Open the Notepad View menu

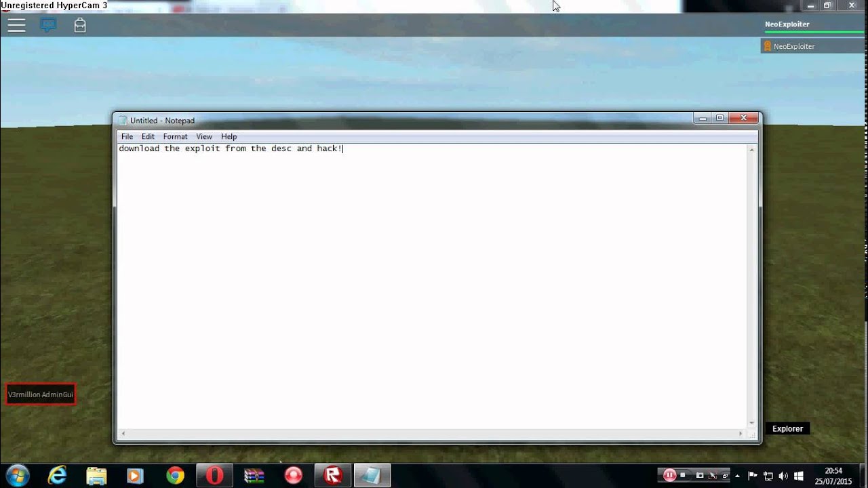[x=204, y=136]
